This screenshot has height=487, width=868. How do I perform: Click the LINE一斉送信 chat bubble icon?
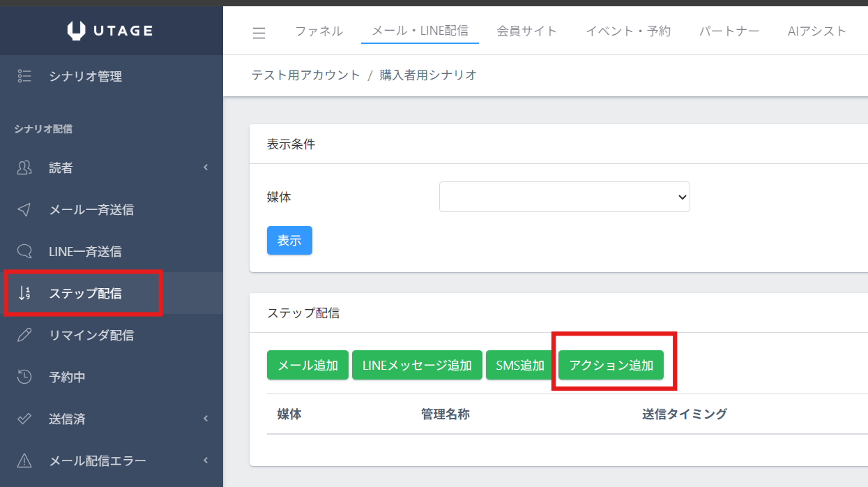pyautogui.click(x=24, y=251)
